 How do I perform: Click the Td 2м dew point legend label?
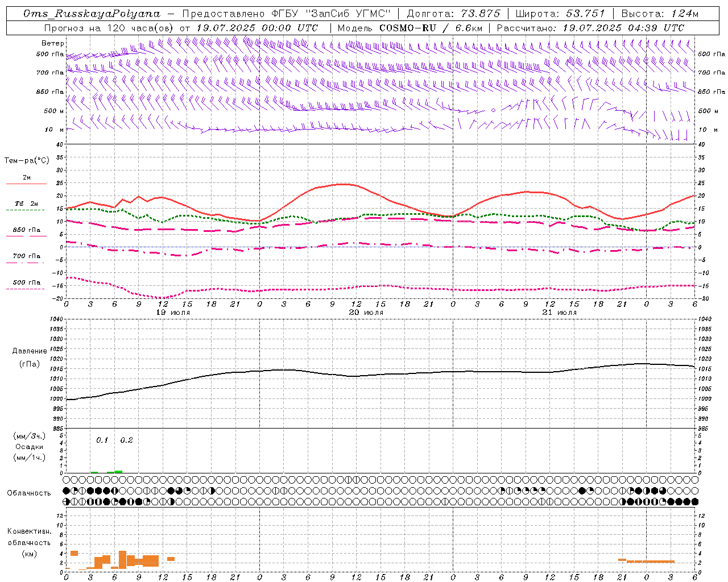pyautogui.click(x=27, y=203)
